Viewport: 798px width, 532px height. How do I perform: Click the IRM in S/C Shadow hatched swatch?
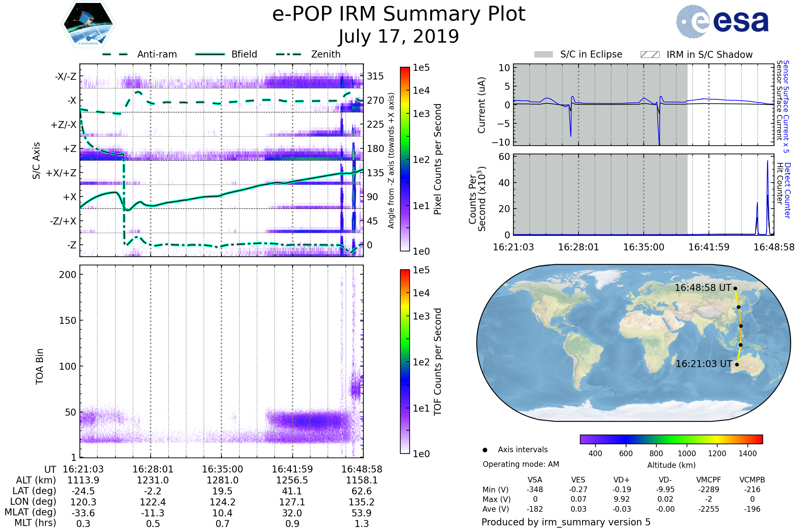pyautogui.click(x=650, y=55)
